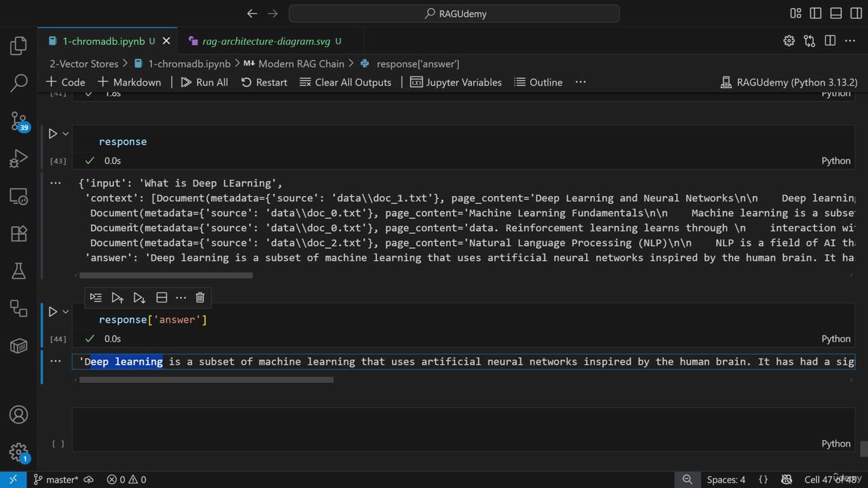This screenshot has height=488, width=868.
Task: Open the Extensions view icon
Action: point(19,234)
